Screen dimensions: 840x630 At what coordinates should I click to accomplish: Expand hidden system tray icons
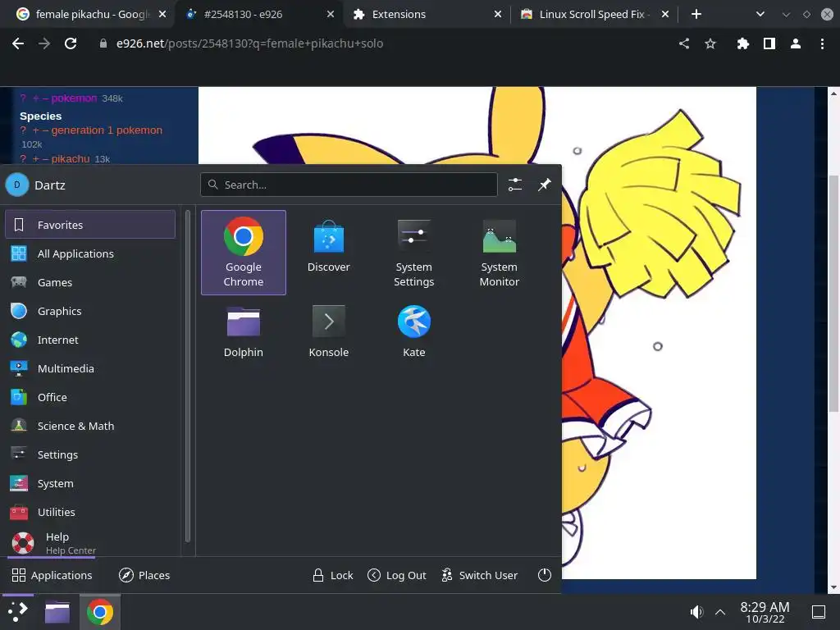(x=720, y=612)
